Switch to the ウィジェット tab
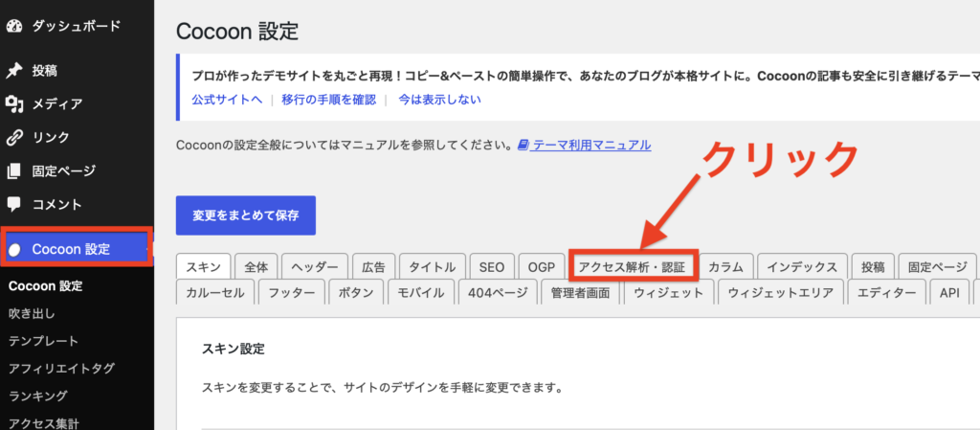The width and height of the screenshot is (980, 430). (x=669, y=292)
